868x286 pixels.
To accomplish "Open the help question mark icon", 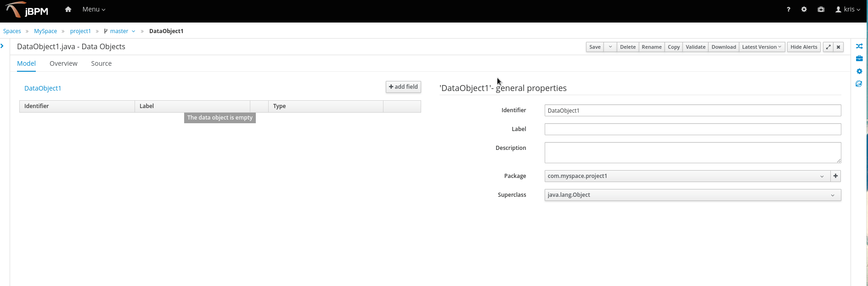I will coord(789,9).
